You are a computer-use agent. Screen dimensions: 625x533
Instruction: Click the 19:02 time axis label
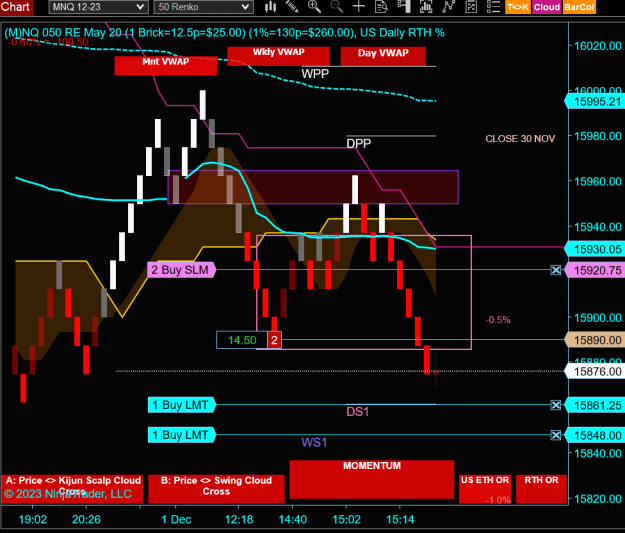pos(33,519)
